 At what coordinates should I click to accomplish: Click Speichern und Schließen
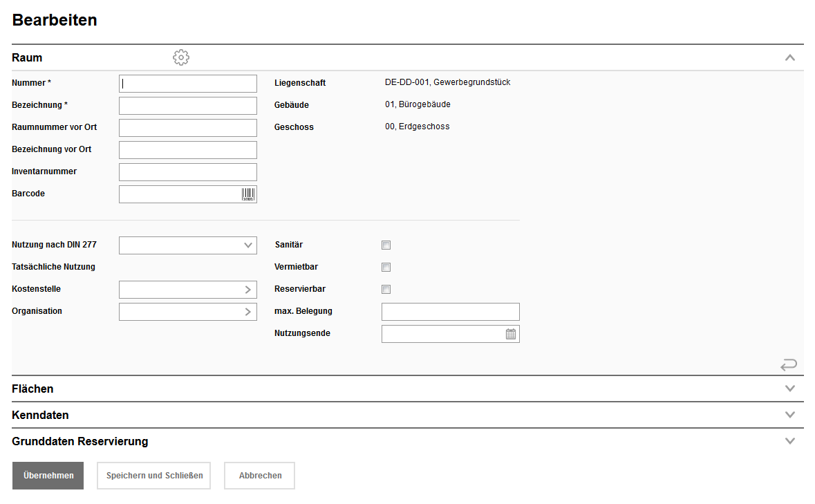click(154, 476)
